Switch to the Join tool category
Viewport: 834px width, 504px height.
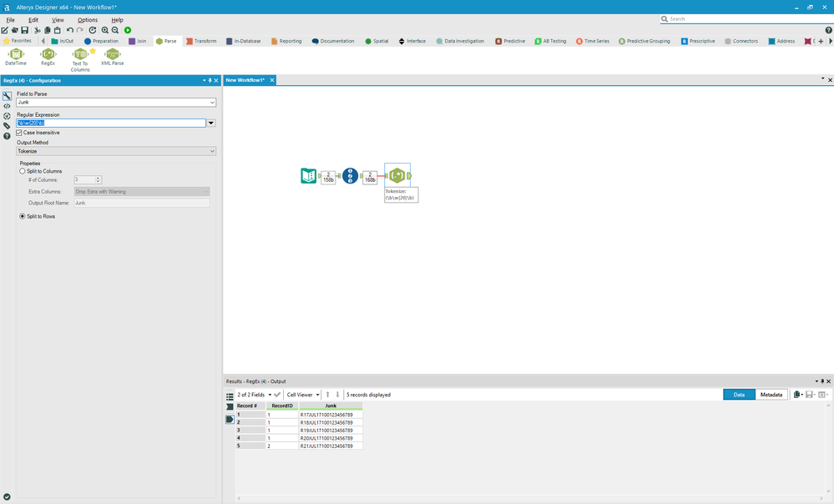tap(137, 41)
